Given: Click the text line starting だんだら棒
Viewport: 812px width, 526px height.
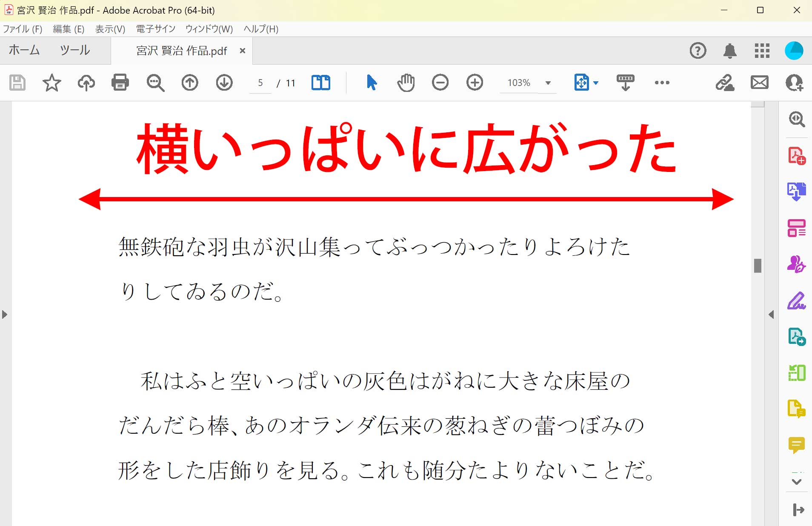Looking at the screenshot, I should point(381,426).
